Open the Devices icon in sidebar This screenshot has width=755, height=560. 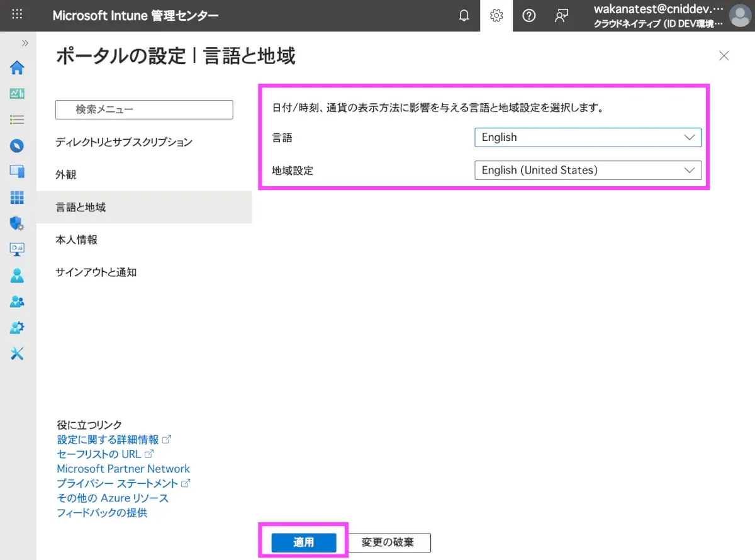pos(17,171)
